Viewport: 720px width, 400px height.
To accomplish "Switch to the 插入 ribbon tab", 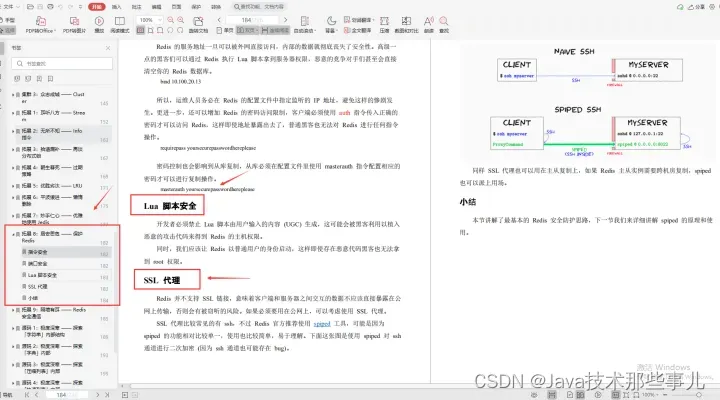I will [117, 7].
